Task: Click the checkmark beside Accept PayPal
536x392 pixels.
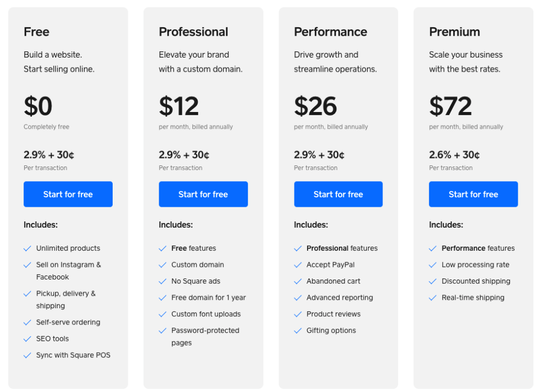Action: (298, 265)
